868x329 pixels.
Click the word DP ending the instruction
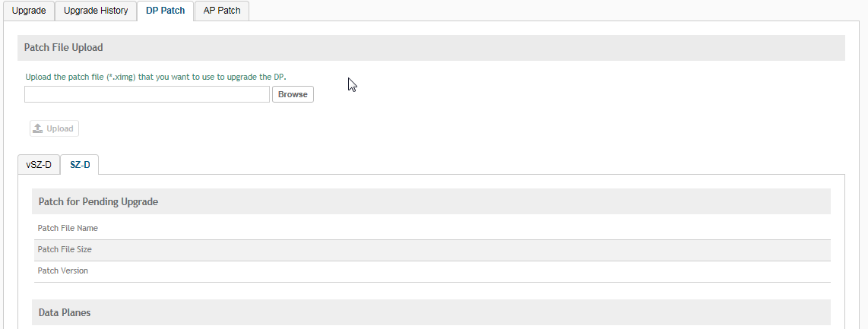[x=279, y=77]
